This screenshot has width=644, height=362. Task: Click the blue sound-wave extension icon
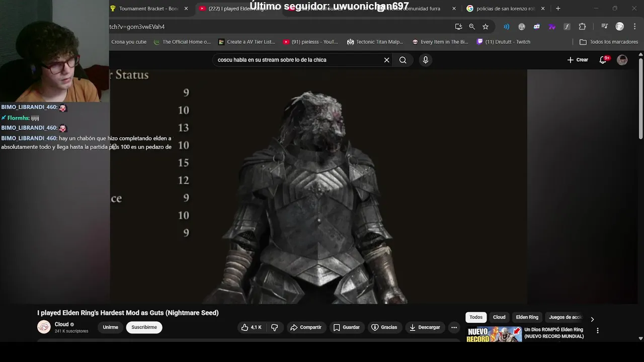click(x=507, y=27)
